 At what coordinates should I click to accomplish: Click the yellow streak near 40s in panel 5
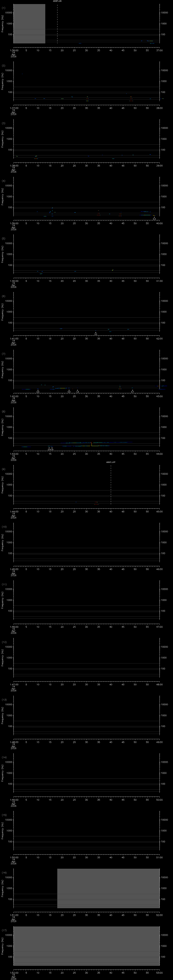[x=113, y=270]
